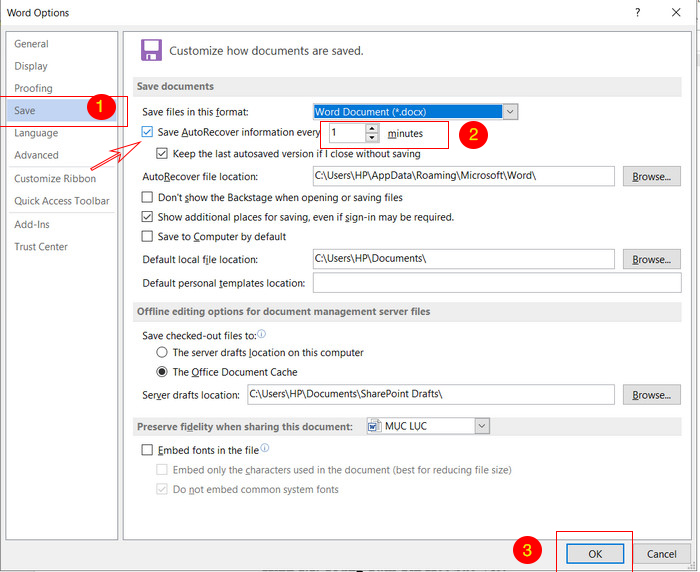
Task: Select The server drafts location radio button
Action: coord(162,352)
